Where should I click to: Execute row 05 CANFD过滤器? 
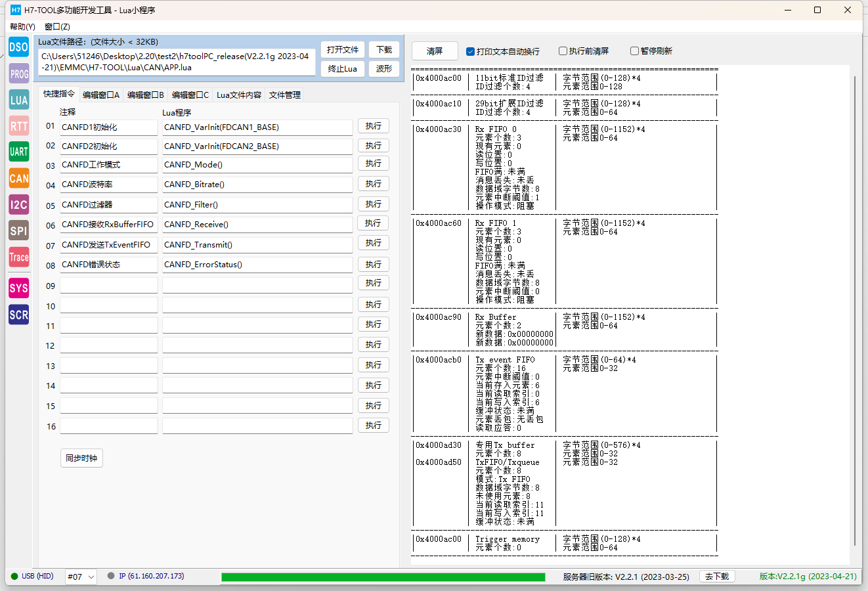pyautogui.click(x=374, y=204)
